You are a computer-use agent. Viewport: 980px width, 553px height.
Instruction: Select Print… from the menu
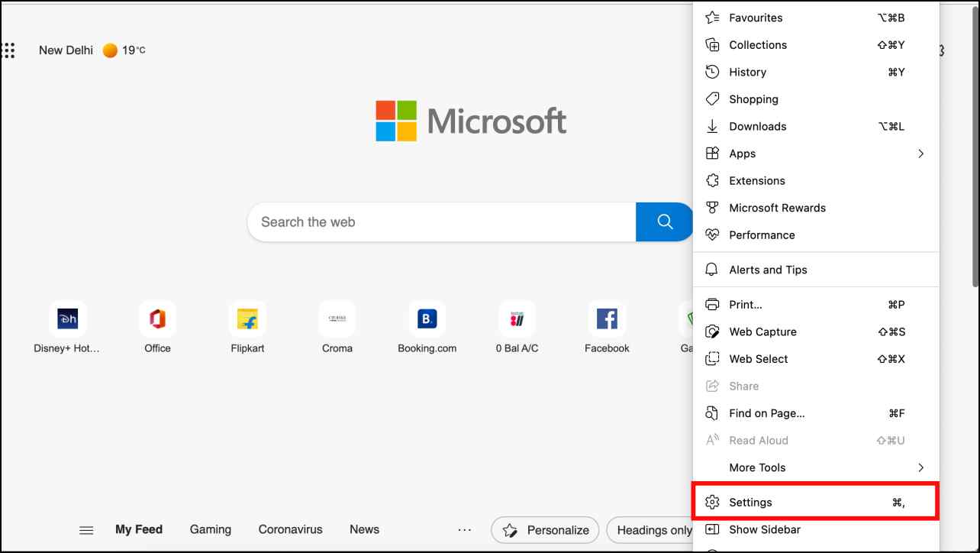tap(816, 305)
